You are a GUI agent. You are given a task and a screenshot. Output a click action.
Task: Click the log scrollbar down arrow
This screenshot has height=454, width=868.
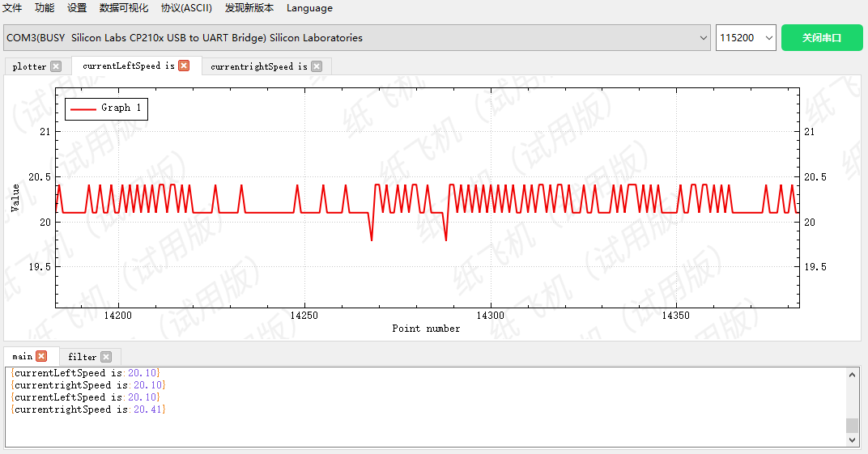point(852,439)
